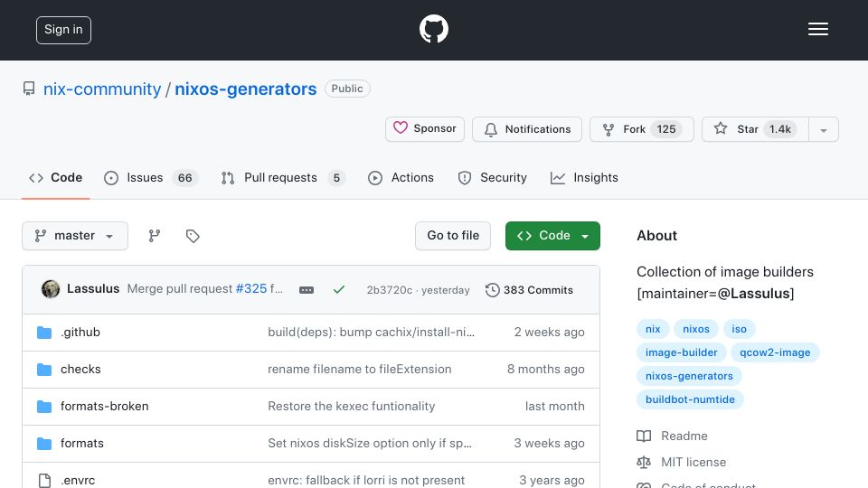The width and height of the screenshot is (868, 488).
Task: Open the .envrc file
Action: click(x=78, y=480)
